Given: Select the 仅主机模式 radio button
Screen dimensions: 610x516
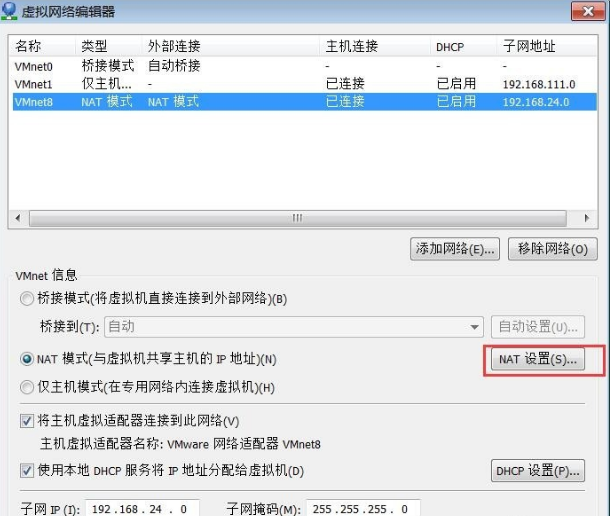Looking at the screenshot, I should click(x=27, y=387).
